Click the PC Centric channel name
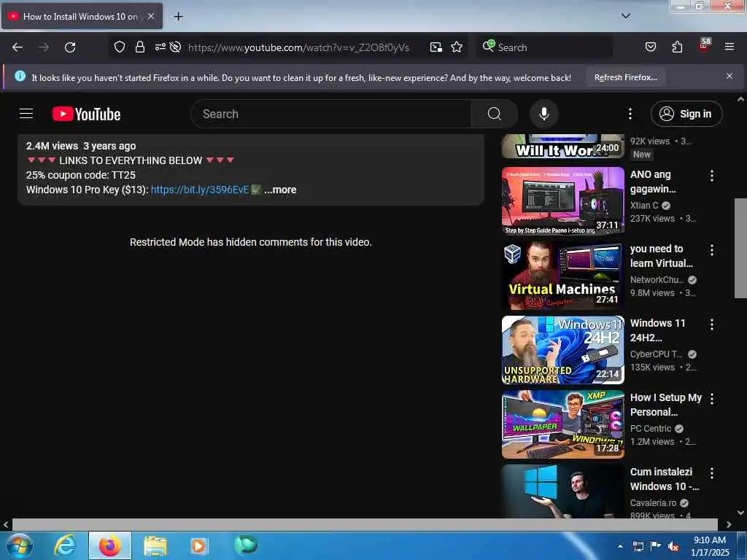The image size is (747, 560). coord(650,428)
